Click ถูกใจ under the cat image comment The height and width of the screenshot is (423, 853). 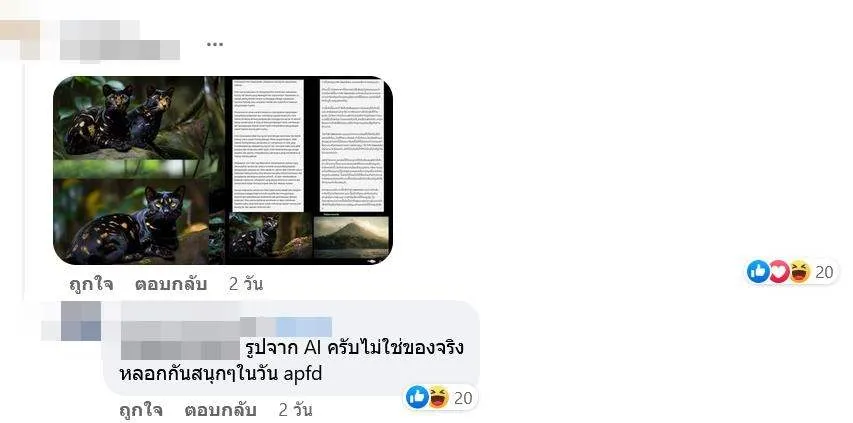click(91, 284)
